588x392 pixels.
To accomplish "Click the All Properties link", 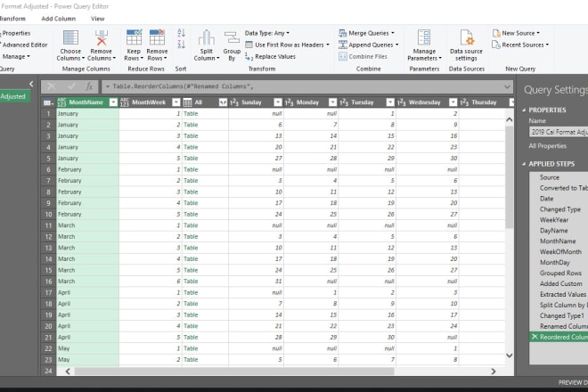I will pos(548,146).
